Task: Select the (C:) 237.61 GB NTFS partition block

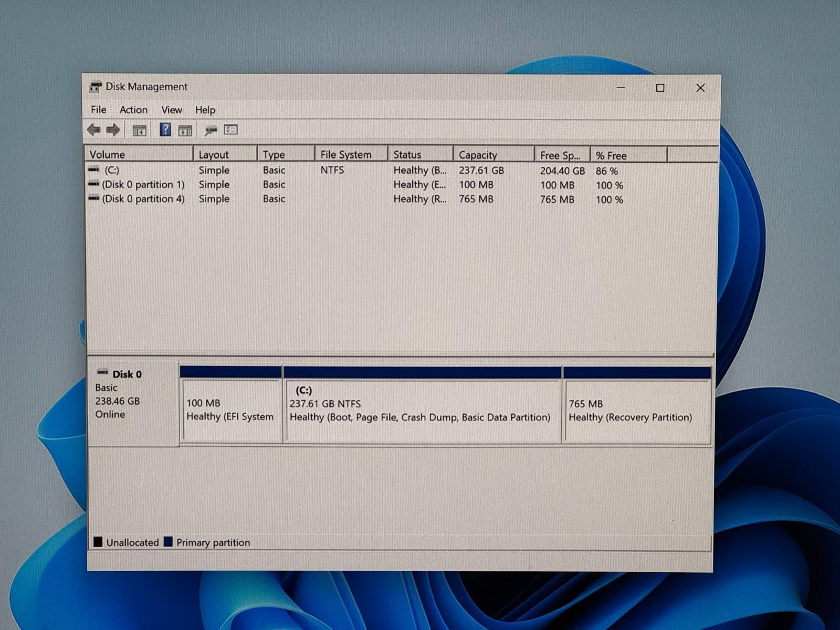Action: [x=422, y=405]
